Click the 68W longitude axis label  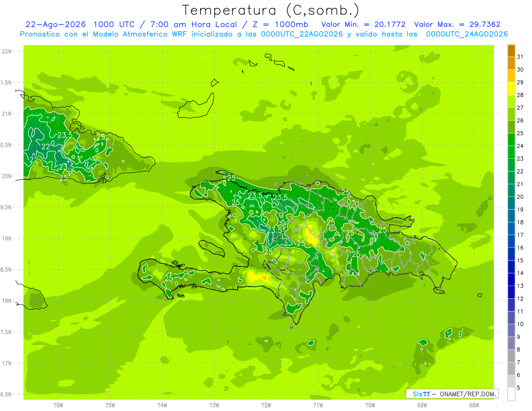(x=474, y=405)
